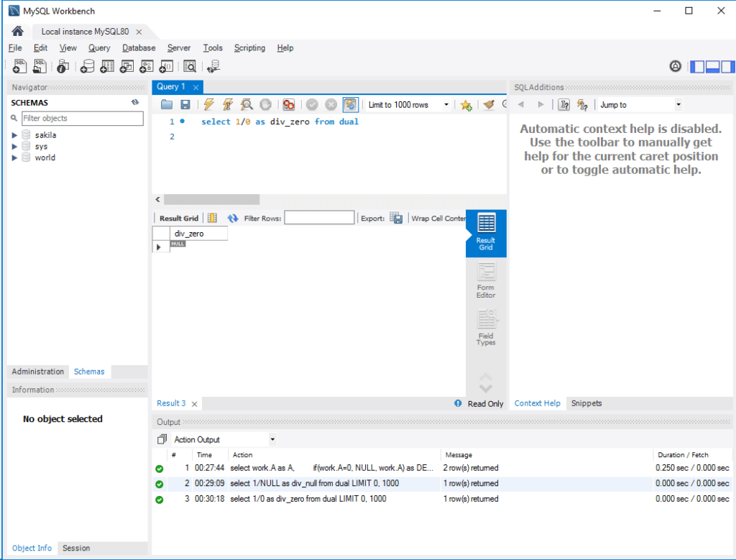Open script file in query editor
Screen dimensions: 736x560
[167, 105]
